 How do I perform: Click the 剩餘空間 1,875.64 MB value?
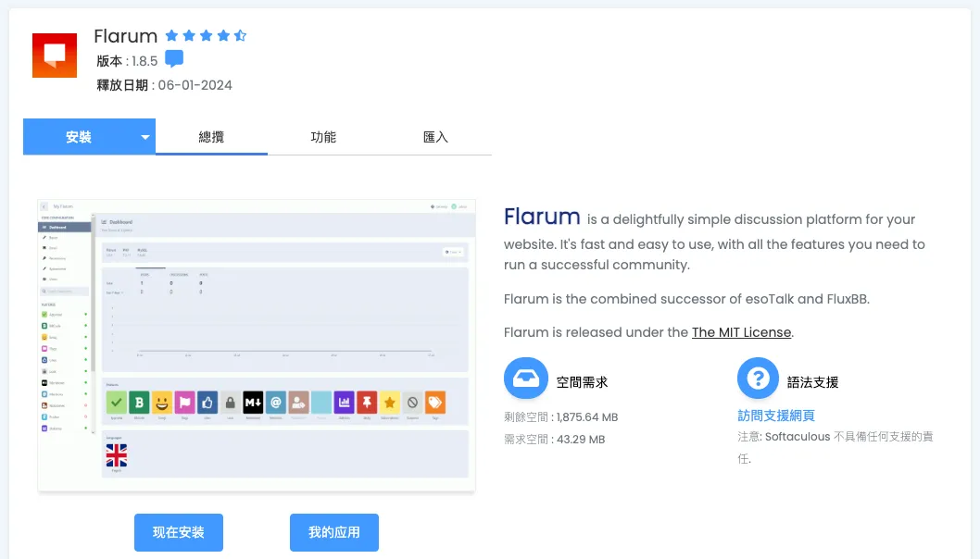tap(587, 417)
